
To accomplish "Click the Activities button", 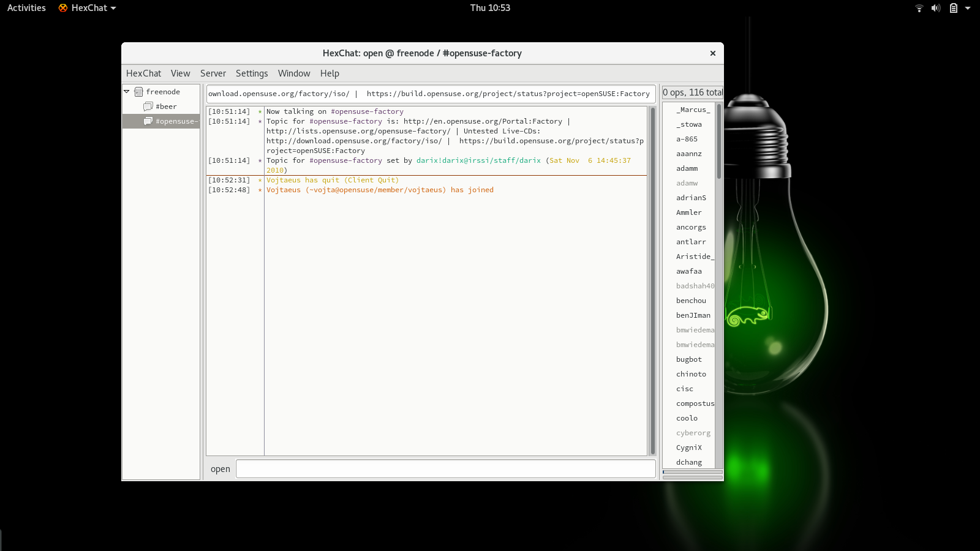I will 26,8.
